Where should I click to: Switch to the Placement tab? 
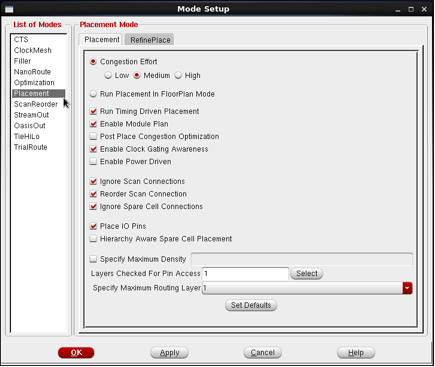point(101,39)
